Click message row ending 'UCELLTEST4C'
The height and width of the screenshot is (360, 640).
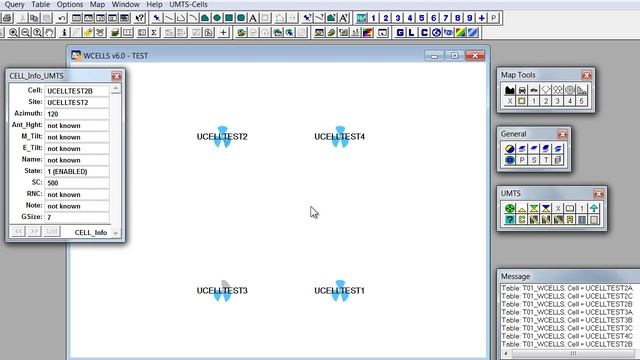[x=567, y=336]
